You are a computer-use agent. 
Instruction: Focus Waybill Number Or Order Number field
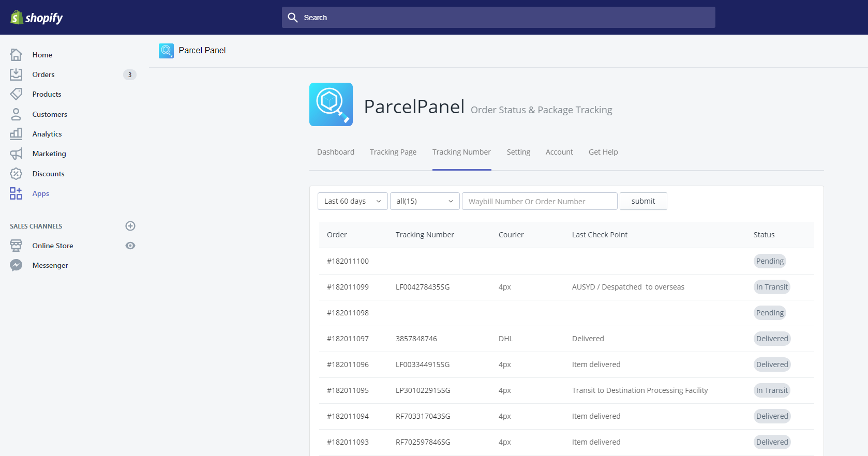540,201
